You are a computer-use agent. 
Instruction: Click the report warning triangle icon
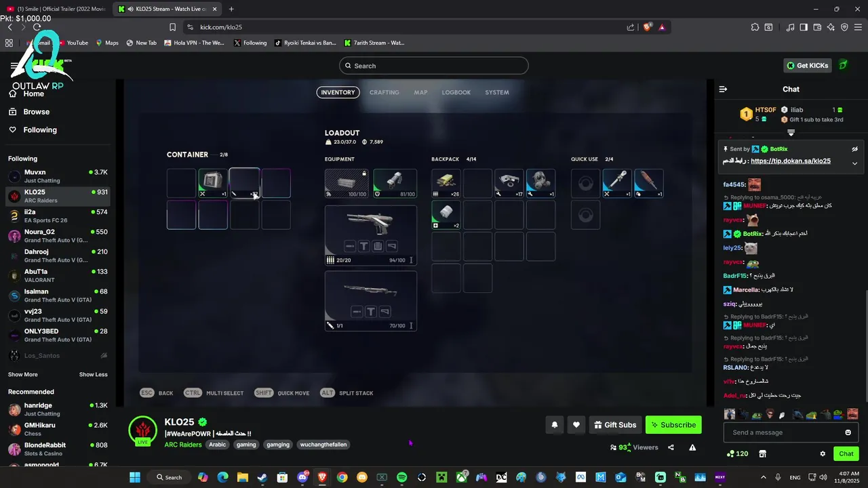pyautogui.click(x=692, y=447)
